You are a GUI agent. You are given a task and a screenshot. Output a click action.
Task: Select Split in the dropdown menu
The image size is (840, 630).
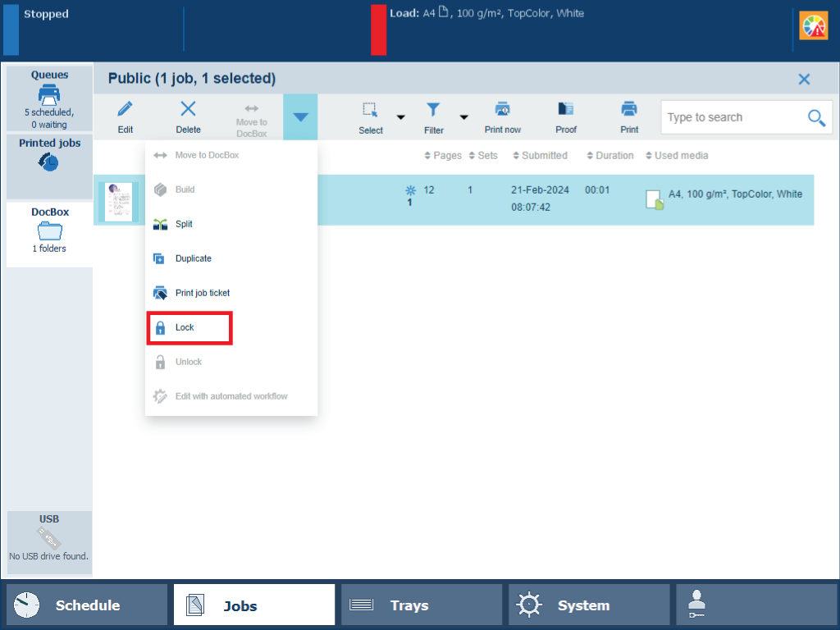point(184,224)
